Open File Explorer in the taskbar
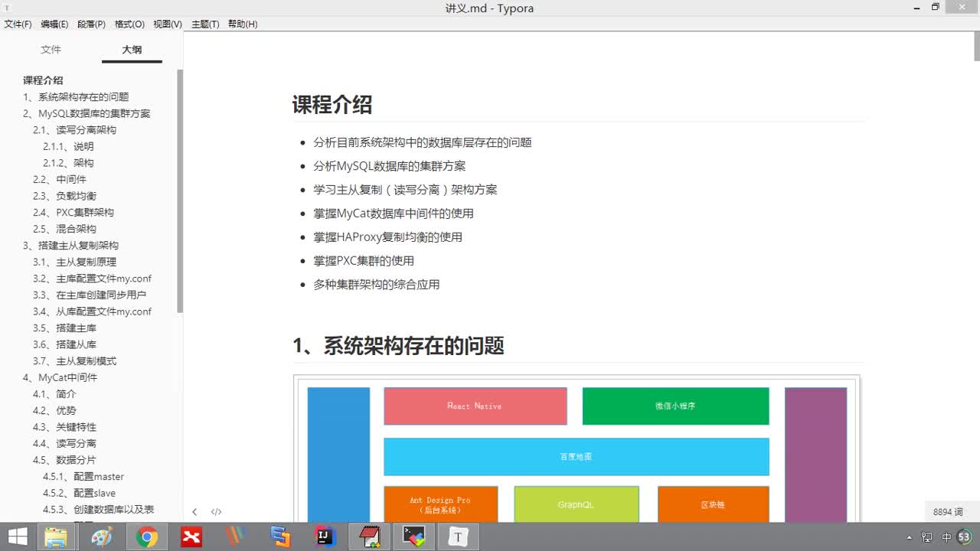980x551 pixels. [55, 537]
